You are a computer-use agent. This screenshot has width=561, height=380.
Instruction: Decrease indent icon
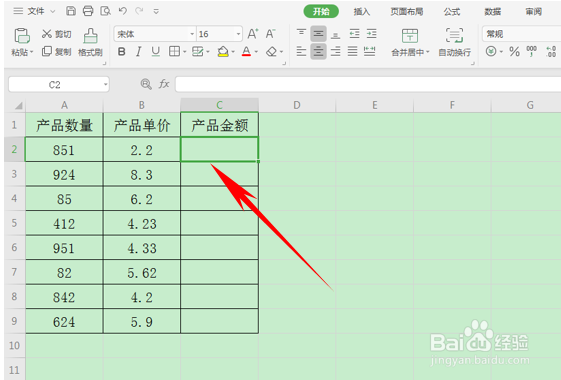[355, 34]
